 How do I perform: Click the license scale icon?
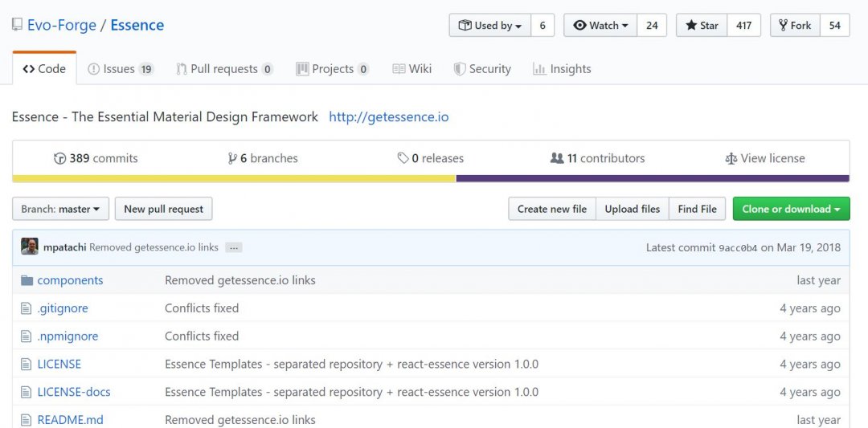pyautogui.click(x=731, y=159)
